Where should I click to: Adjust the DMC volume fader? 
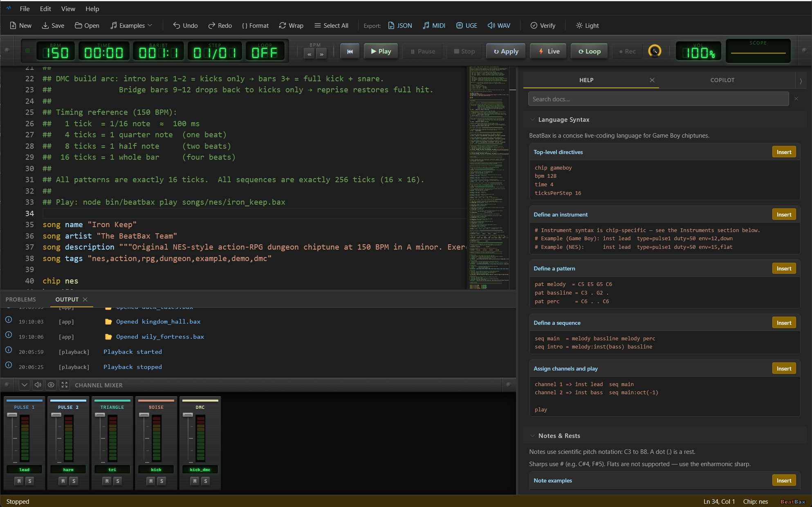[x=188, y=415]
